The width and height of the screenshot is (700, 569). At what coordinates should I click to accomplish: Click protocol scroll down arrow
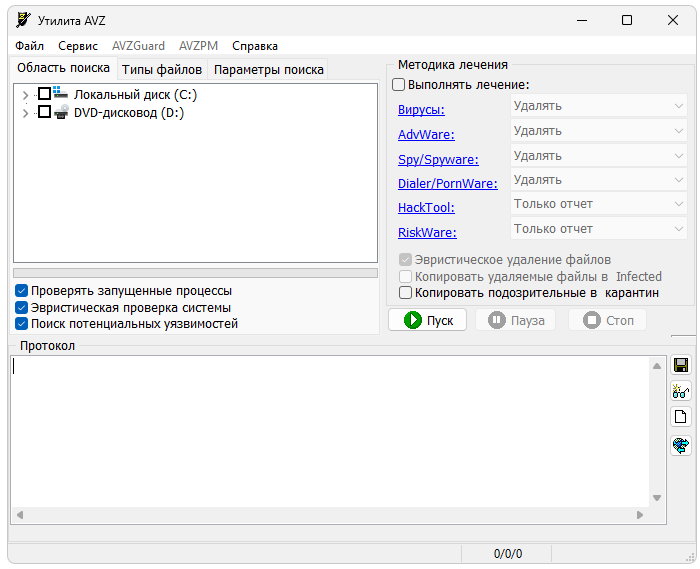click(x=657, y=498)
